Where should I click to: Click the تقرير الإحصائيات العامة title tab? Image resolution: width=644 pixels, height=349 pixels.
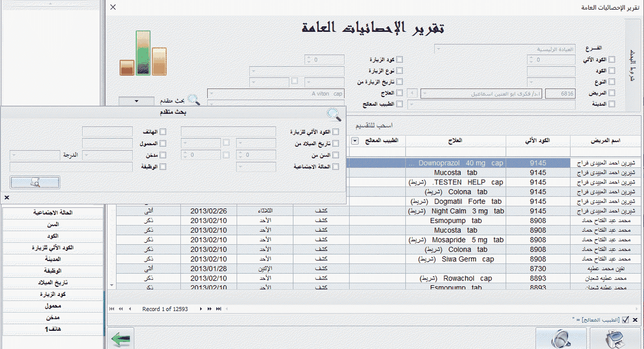tap(611, 7)
